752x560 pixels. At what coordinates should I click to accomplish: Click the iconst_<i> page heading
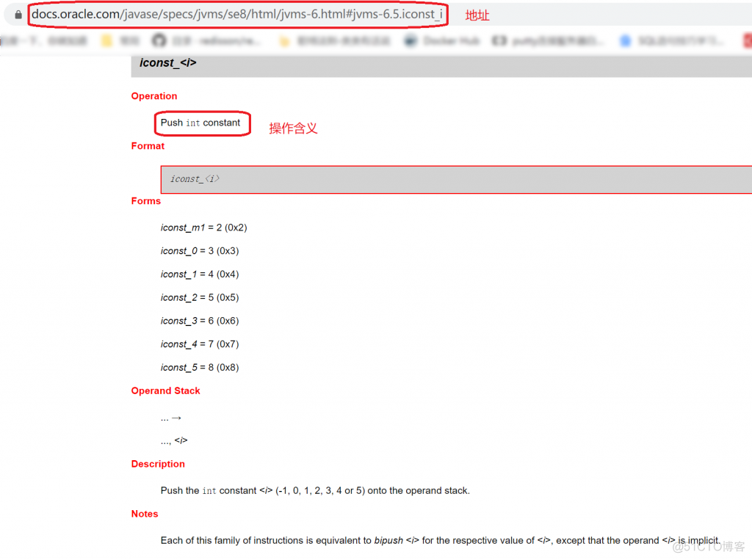tap(168, 63)
